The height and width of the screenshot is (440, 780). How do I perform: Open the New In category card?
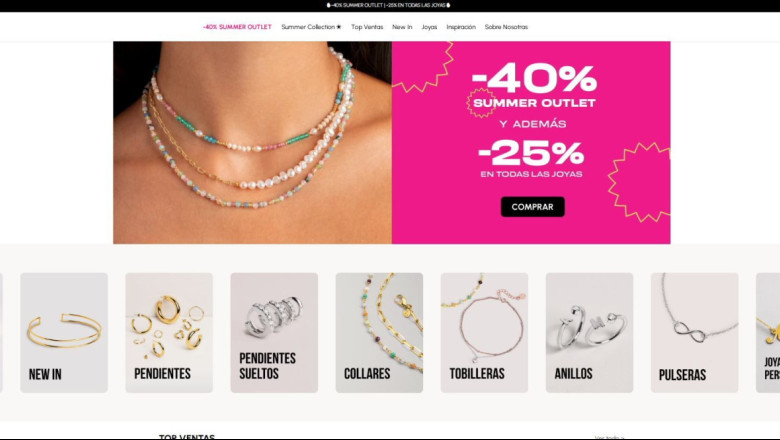point(64,333)
